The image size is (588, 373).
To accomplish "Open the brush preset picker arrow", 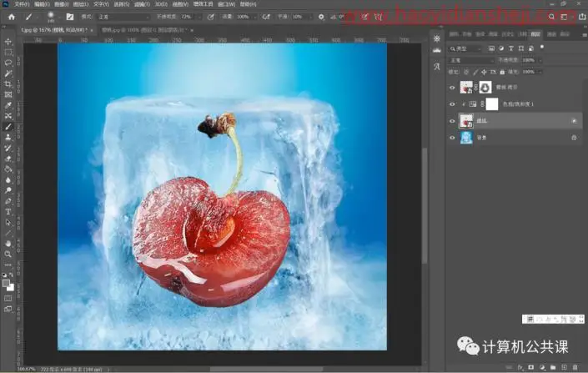I will (x=60, y=18).
